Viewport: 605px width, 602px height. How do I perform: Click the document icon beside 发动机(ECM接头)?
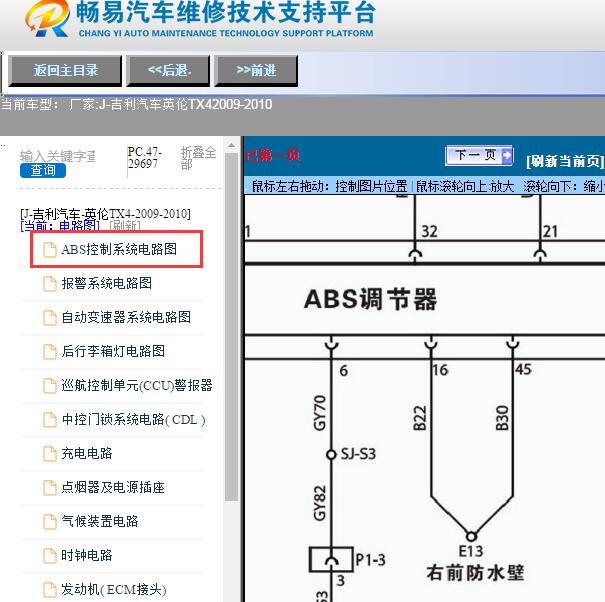49,589
